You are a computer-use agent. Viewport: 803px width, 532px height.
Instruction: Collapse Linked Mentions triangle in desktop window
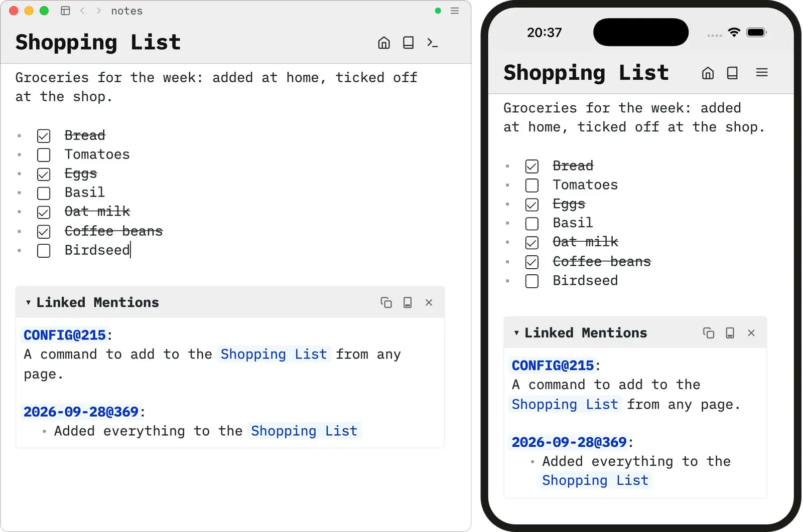point(28,302)
